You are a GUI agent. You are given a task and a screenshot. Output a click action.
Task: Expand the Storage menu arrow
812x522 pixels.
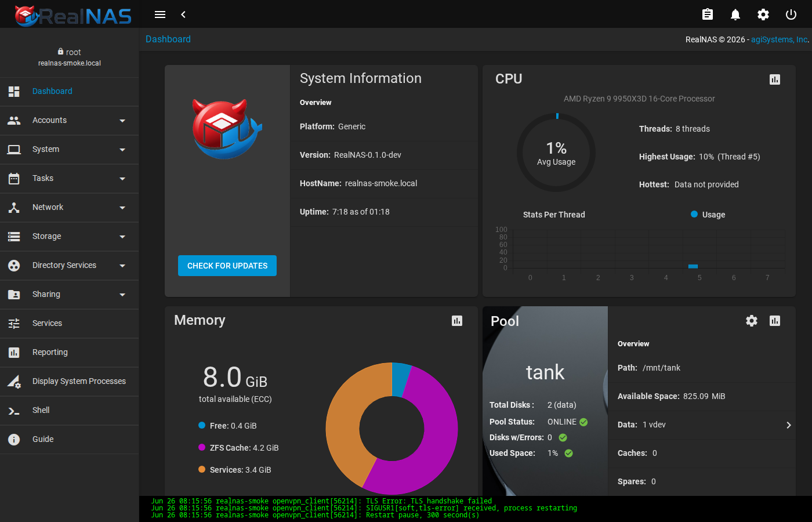point(122,237)
